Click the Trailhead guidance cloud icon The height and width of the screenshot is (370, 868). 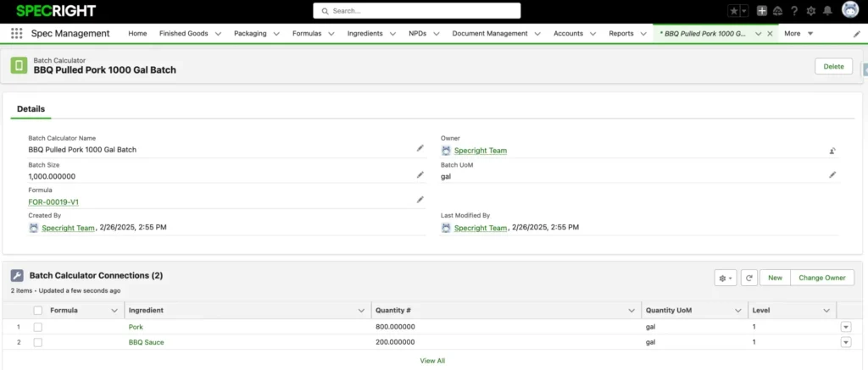tap(778, 11)
